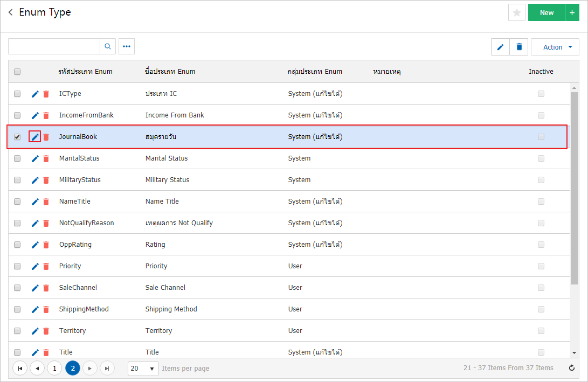
Task: Delete the MilitaryStatus row
Action: [x=46, y=180]
